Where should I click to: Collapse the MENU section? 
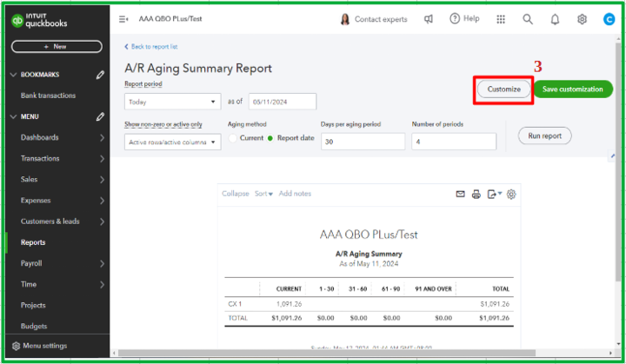(x=13, y=116)
